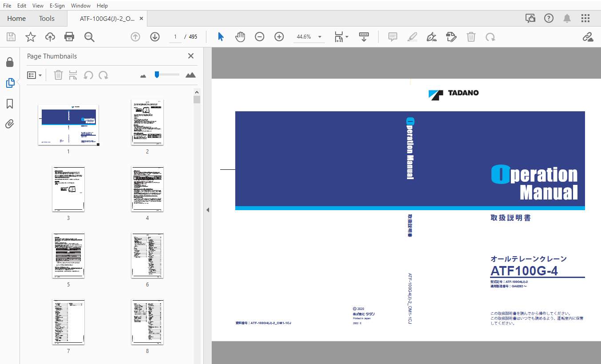Click the trash icon in main toolbar
Viewport: 601px width, 364px height.
[471, 37]
